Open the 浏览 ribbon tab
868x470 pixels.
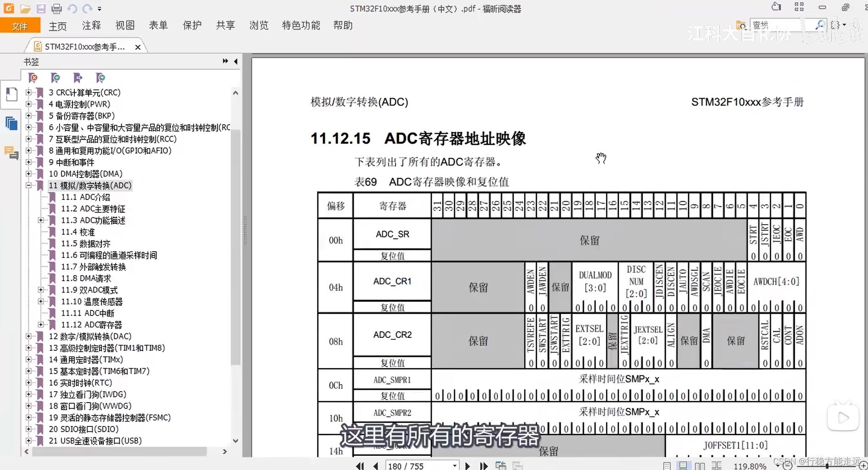[x=259, y=26]
